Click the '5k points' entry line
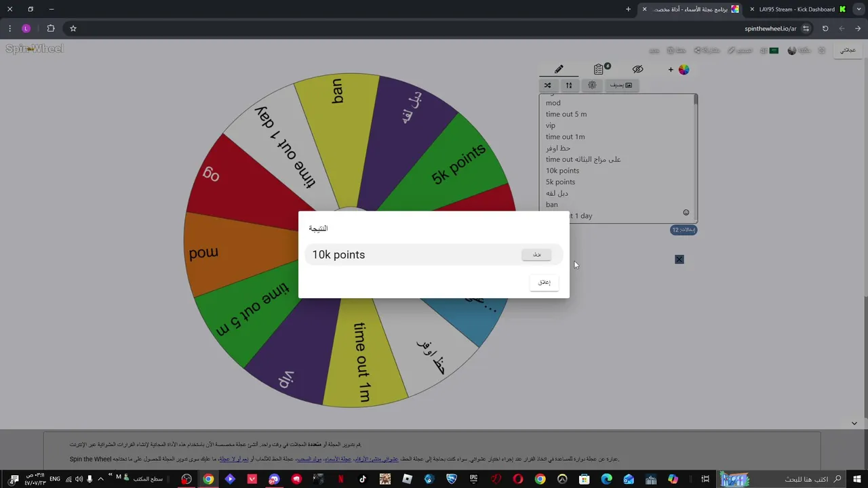Viewport: 868px width, 488px height. pos(560,182)
